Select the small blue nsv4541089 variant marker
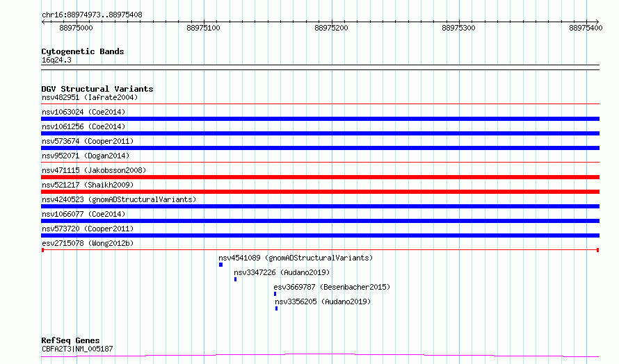Screen dimensions: 619x364 (220, 265)
